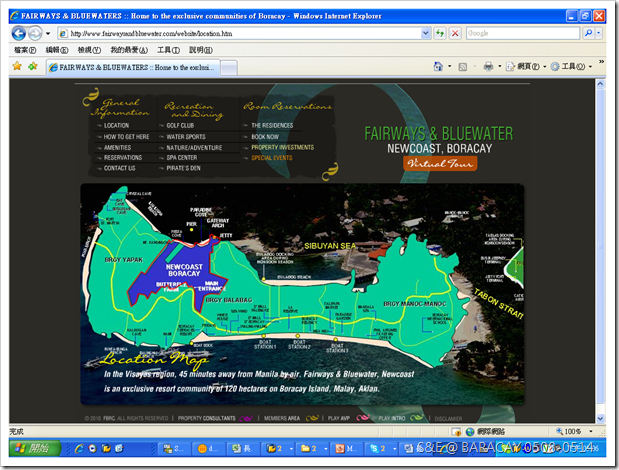Open the CONTACT US link
The image size is (619, 470).
tap(119, 168)
